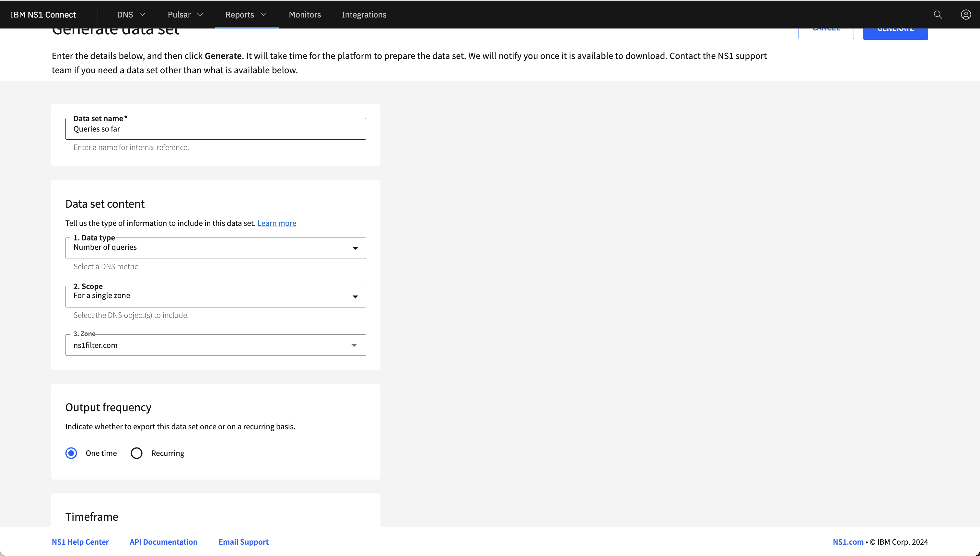
Task: Click the Reports dropdown arrow
Action: [x=265, y=14]
